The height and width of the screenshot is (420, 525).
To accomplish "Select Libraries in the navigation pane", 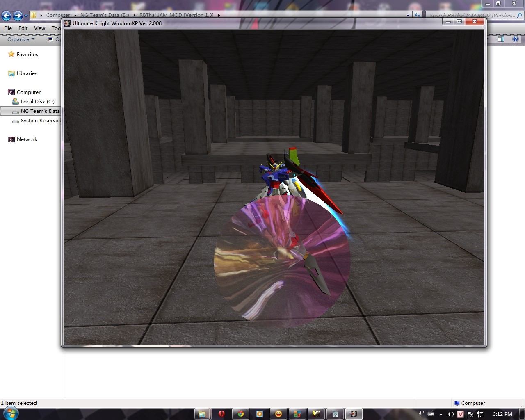I will tap(27, 73).
